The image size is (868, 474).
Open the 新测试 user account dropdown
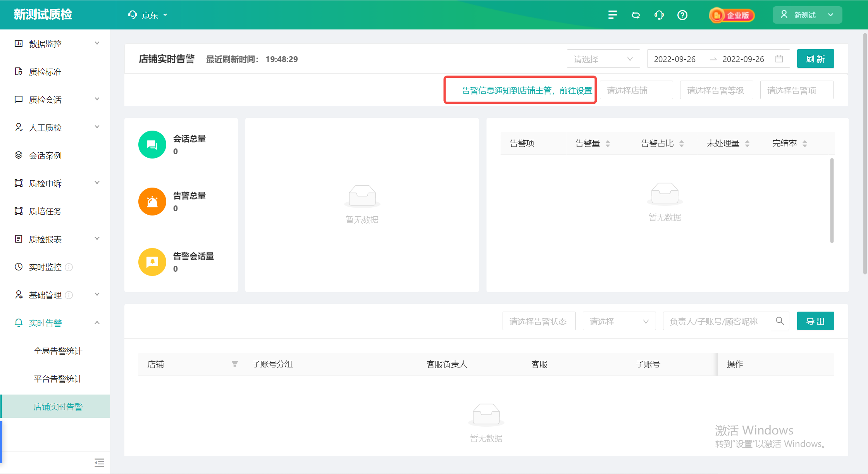click(807, 15)
